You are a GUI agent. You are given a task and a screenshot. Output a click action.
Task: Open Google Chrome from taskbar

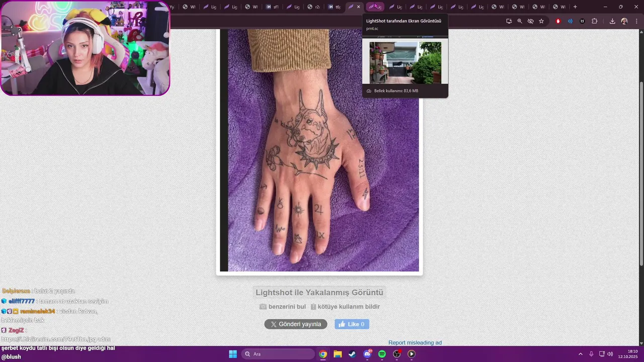coord(323,354)
